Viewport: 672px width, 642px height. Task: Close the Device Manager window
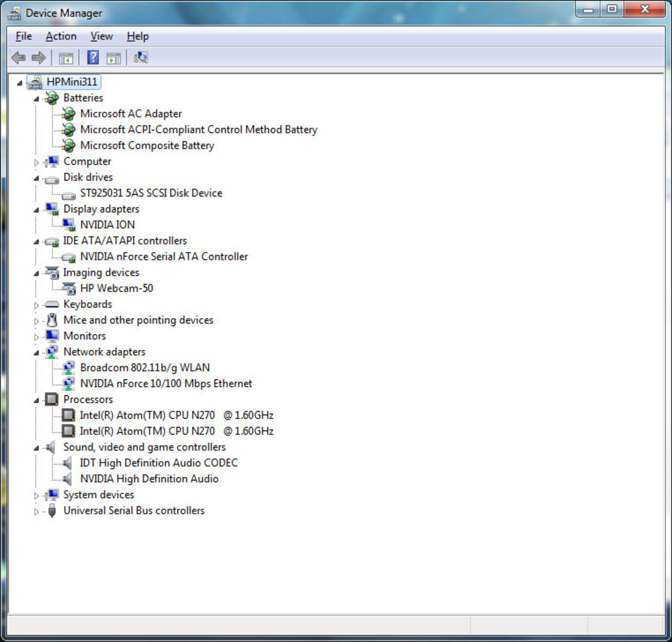(x=644, y=9)
